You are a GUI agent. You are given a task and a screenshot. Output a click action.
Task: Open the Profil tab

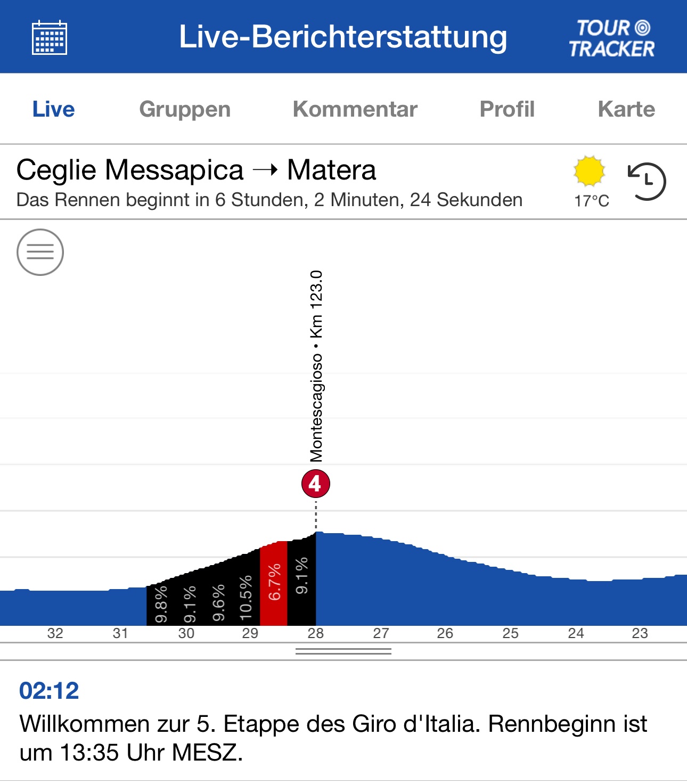pyautogui.click(x=507, y=109)
